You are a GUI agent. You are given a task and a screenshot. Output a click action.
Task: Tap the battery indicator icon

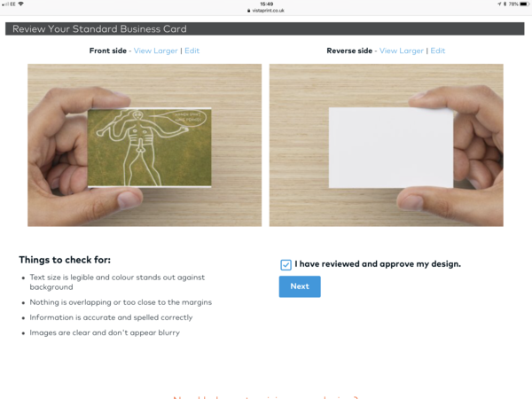tap(524, 4)
